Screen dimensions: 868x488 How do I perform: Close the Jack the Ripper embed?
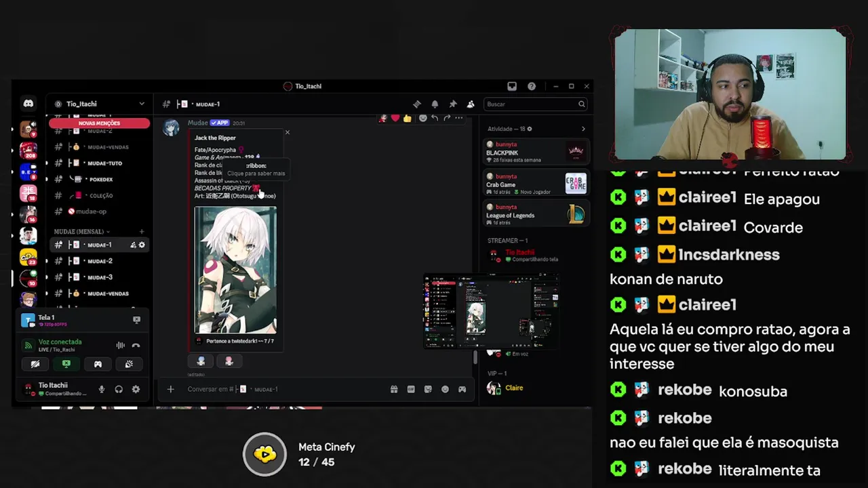pos(288,132)
